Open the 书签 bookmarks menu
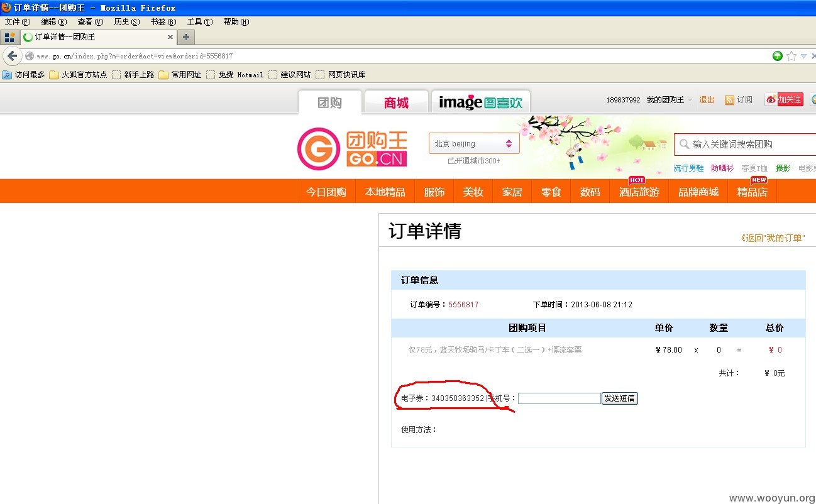This screenshot has height=504, width=816. coord(163,22)
